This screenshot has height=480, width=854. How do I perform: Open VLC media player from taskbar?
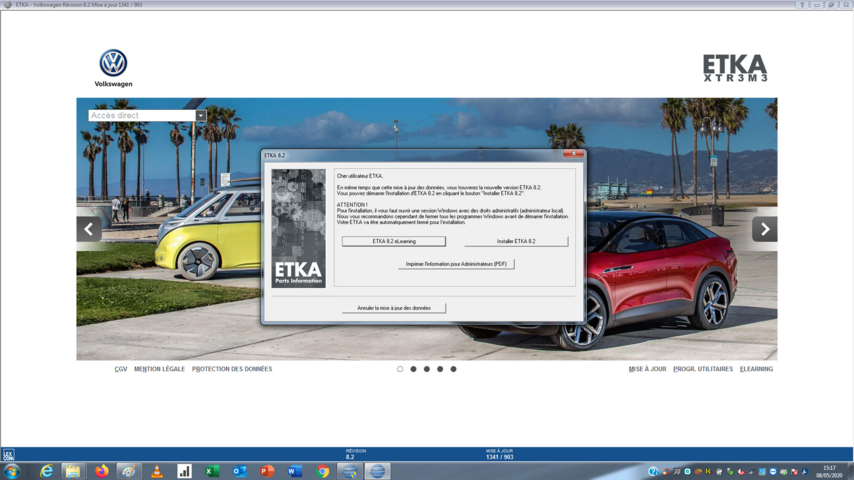coord(157,471)
